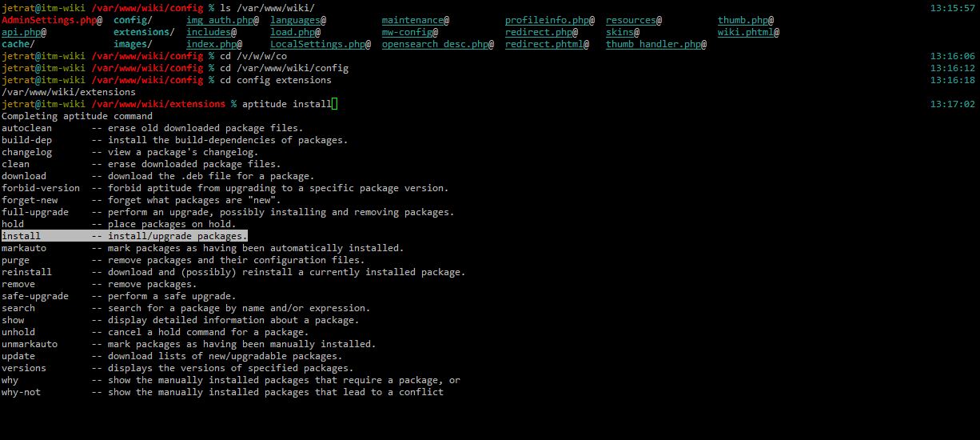
Task: Choose the forbid-version completion entry
Action: (x=40, y=188)
